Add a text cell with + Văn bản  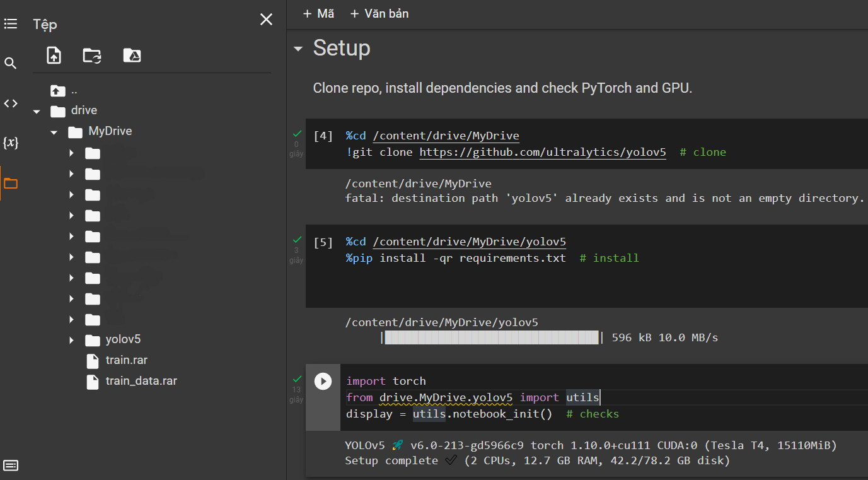pyautogui.click(x=379, y=14)
